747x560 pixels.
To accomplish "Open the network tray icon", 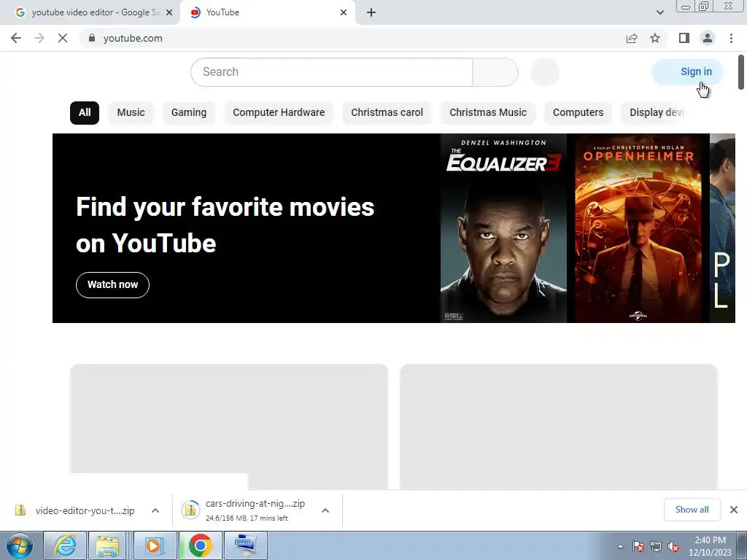I will [656, 546].
